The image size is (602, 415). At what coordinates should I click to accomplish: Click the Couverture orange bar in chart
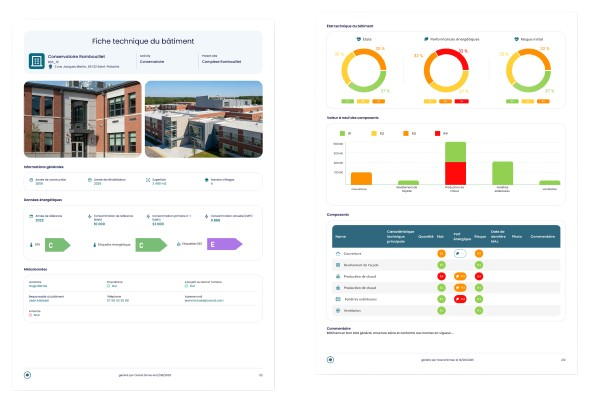click(361, 179)
